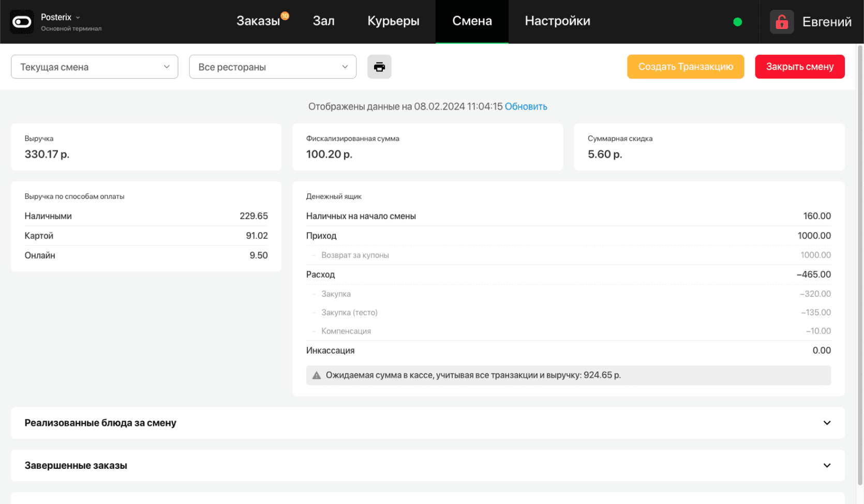Click the Денежный ящик heading
Screen dimensions: 864x504
click(x=334, y=196)
